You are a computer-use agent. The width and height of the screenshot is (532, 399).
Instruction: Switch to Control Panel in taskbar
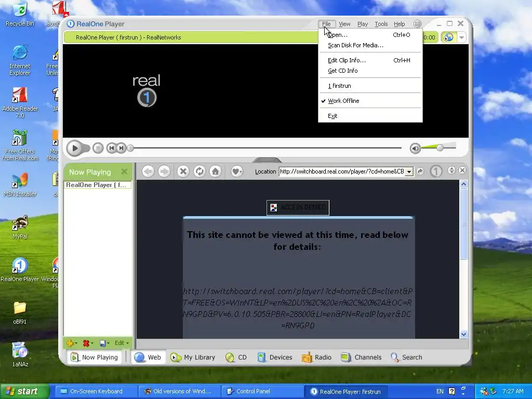tap(263, 391)
